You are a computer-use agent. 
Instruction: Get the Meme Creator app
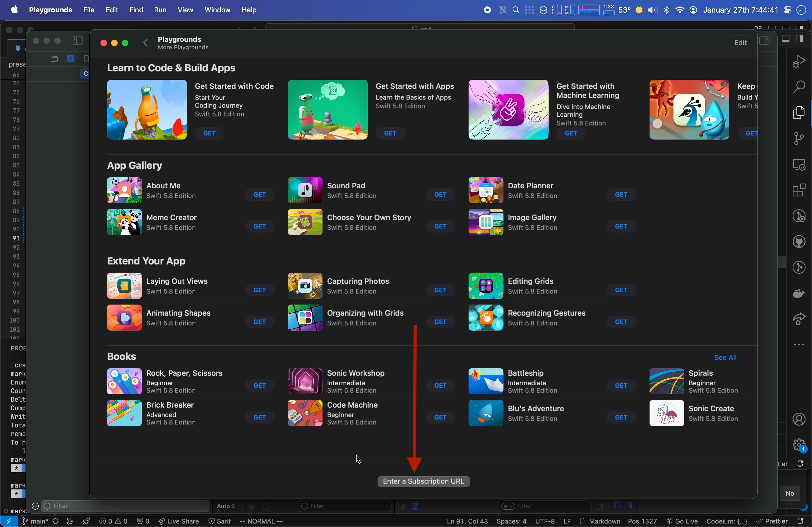point(260,227)
